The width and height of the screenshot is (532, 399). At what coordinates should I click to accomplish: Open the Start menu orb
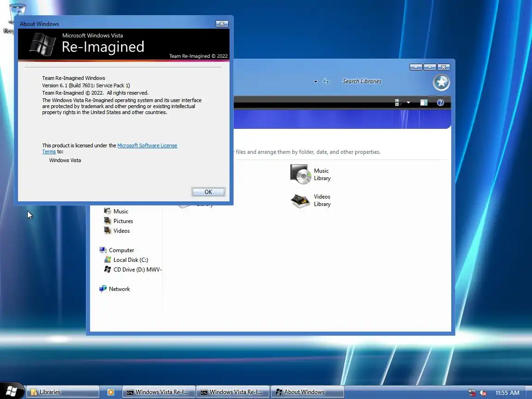click(x=12, y=391)
